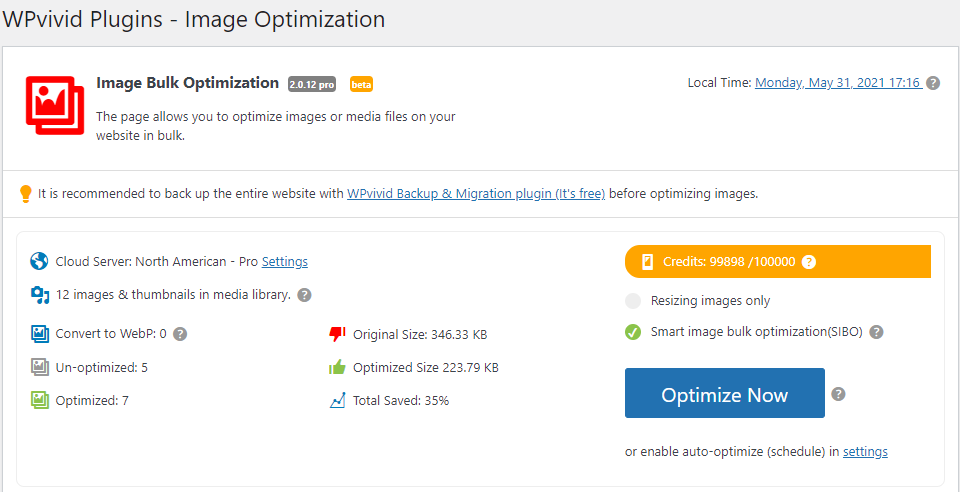Click help icon beside Optimize Now button
Viewport: 960px width, 492px height.
pyautogui.click(x=839, y=393)
